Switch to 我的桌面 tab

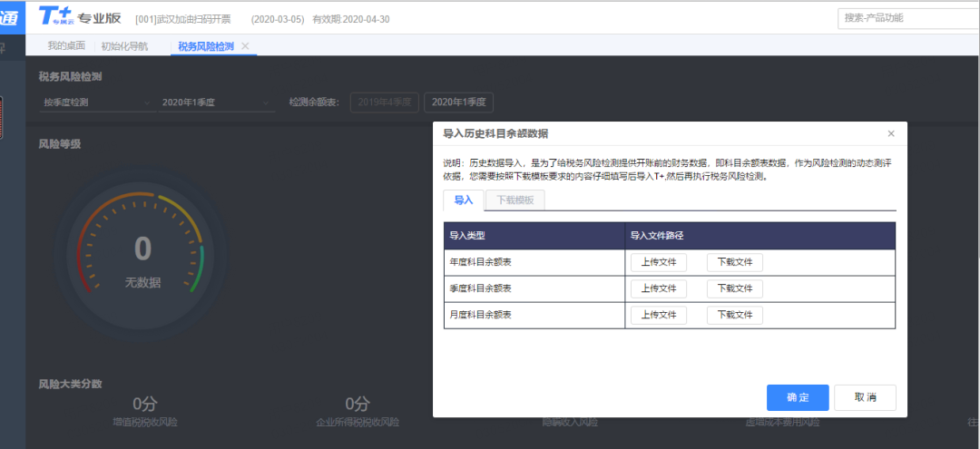pos(66,46)
